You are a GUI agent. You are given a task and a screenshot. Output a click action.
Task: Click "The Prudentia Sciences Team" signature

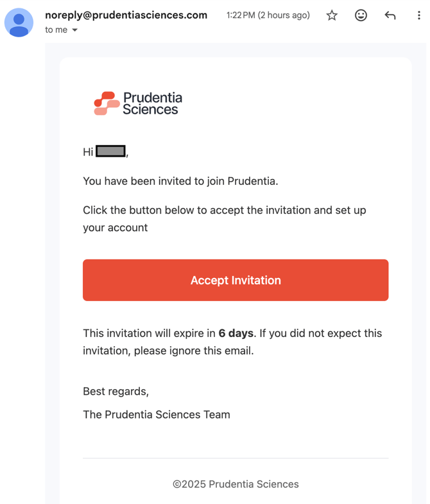click(157, 415)
